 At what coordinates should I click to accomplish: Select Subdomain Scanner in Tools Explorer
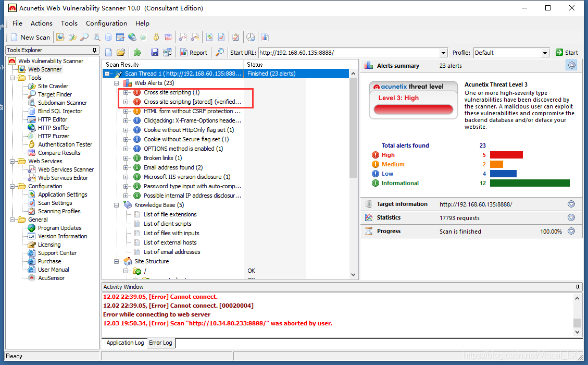click(62, 103)
